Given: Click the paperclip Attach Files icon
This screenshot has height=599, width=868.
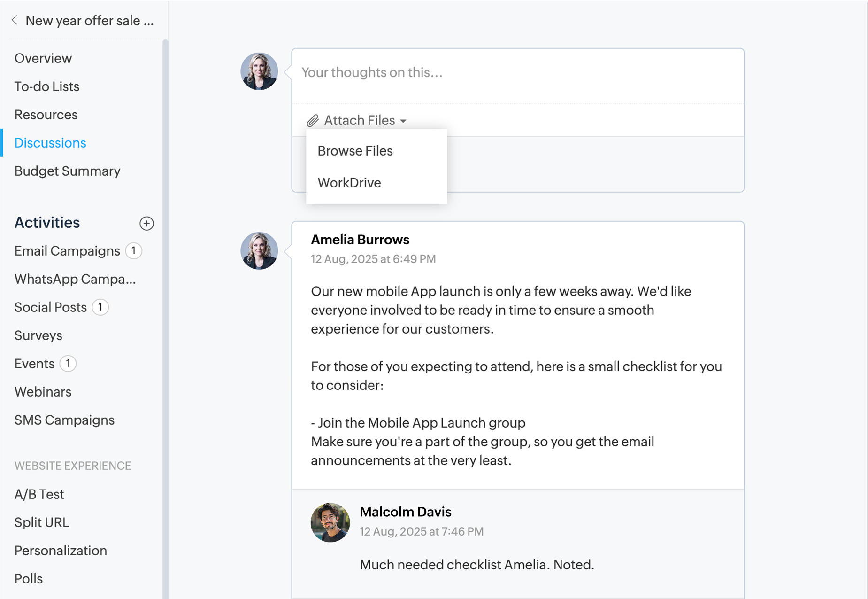Looking at the screenshot, I should pos(313,121).
